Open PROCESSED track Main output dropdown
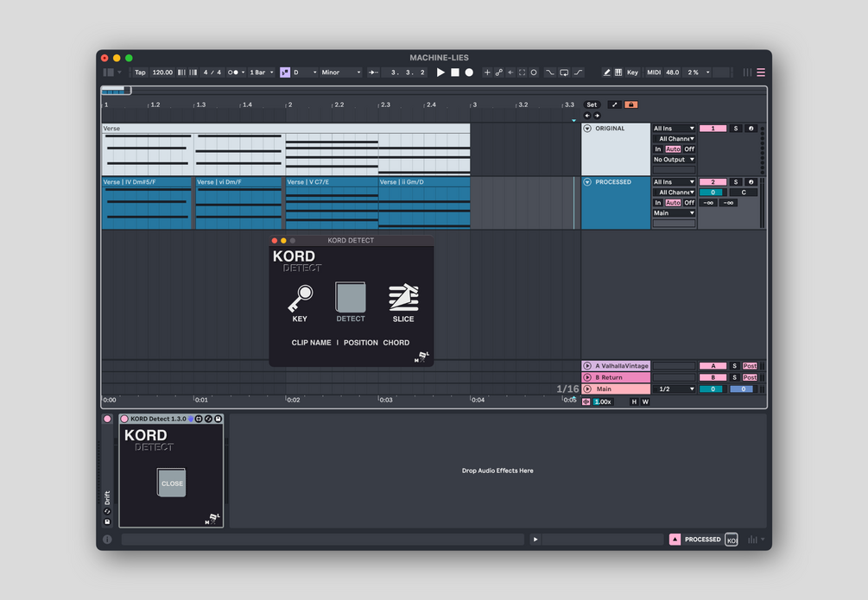Viewport: 868px width, 600px height. (x=674, y=213)
